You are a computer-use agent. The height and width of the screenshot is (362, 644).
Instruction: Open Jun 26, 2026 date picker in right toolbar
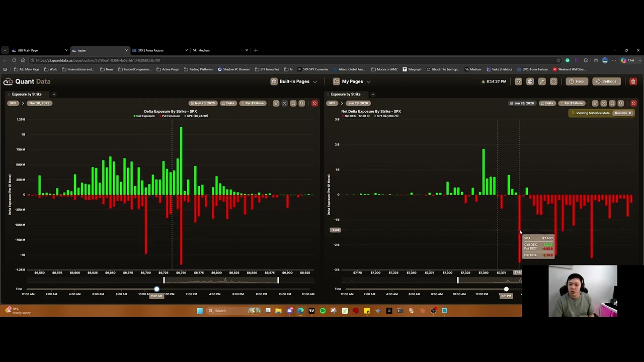[522, 103]
